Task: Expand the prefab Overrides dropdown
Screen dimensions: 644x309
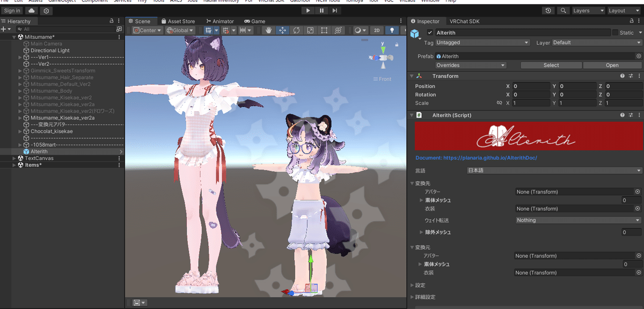Action: coord(471,65)
